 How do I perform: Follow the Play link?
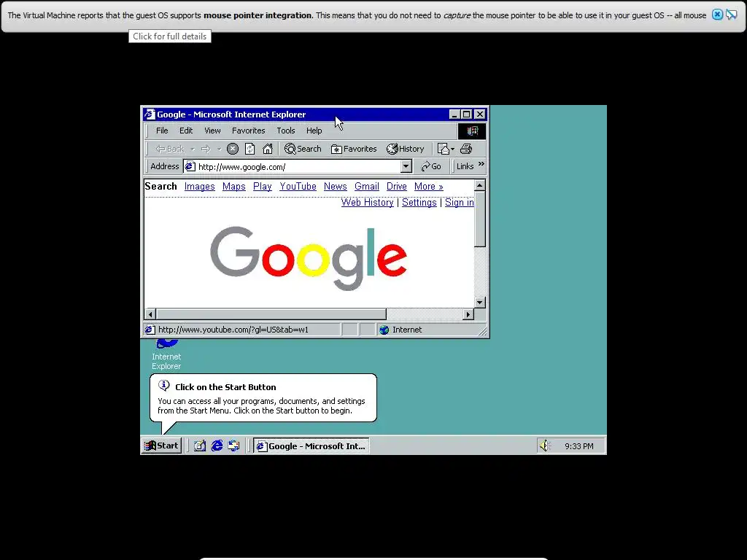(263, 187)
